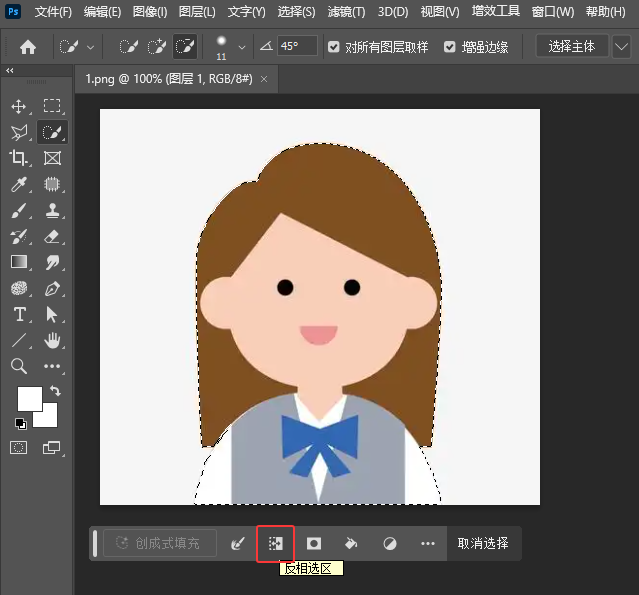Open the 视图(V) menu
Viewport: 639px width, 595px height.
coord(440,12)
